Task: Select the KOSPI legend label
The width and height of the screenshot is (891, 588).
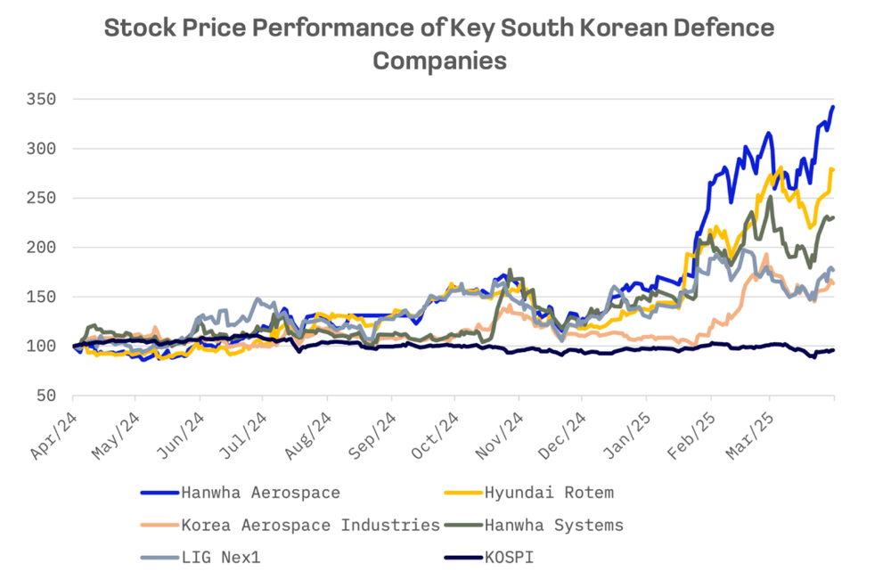Action: tap(511, 559)
